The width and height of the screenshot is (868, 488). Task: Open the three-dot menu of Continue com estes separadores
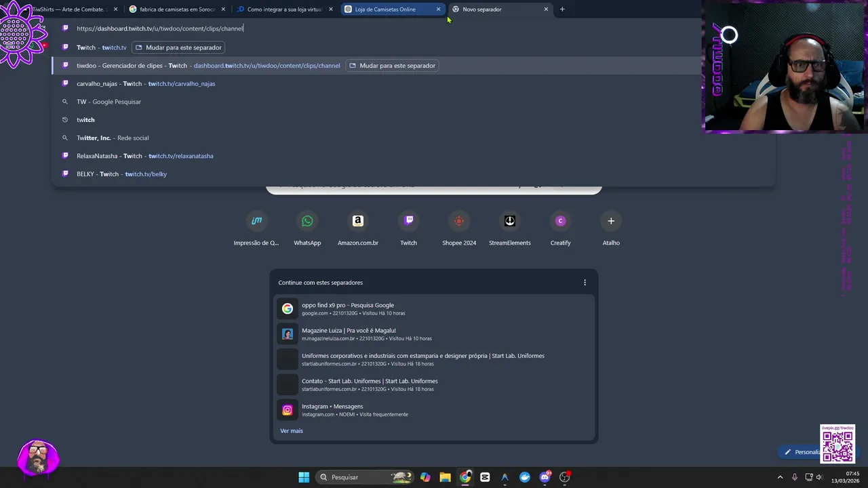click(x=585, y=283)
